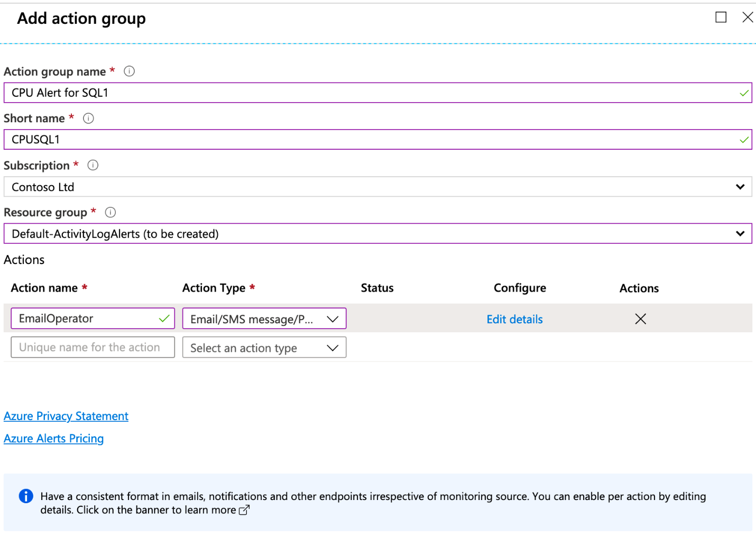Image resolution: width=756 pixels, height=536 pixels.
Task: Open the Azure Alerts Pricing link
Action: tap(53, 438)
